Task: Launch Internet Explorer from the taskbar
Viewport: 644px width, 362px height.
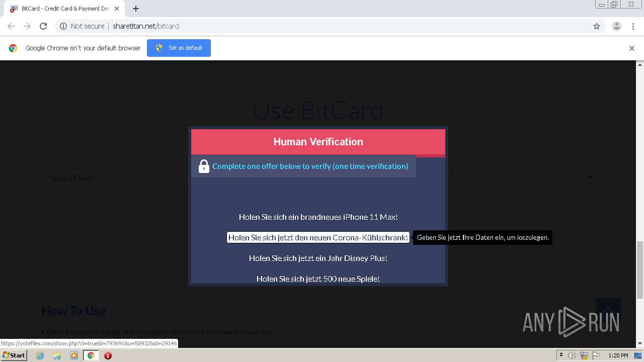Action: pyautogui.click(x=40, y=355)
